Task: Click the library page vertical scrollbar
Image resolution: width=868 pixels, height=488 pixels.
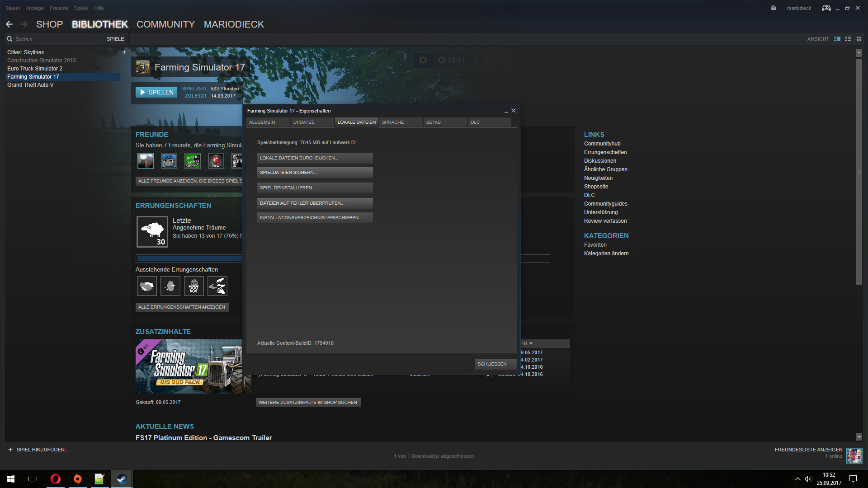Action: coord(859,172)
